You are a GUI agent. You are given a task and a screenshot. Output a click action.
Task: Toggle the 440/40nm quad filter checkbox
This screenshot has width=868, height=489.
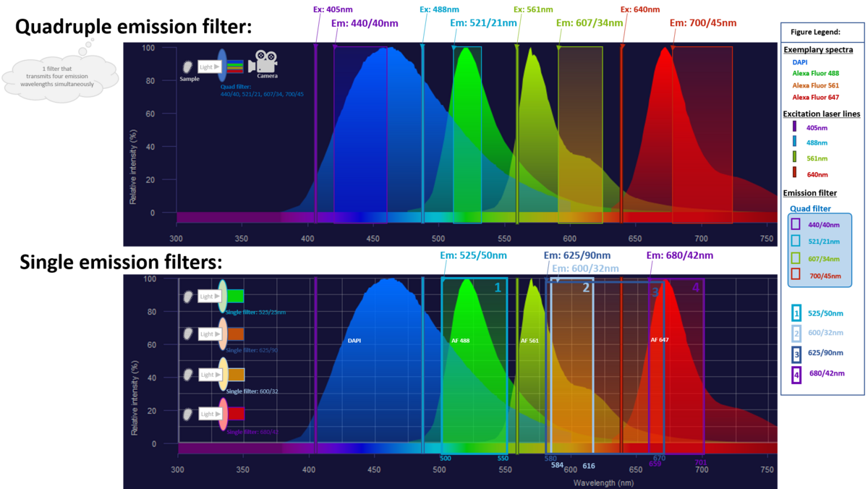coord(796,224)
